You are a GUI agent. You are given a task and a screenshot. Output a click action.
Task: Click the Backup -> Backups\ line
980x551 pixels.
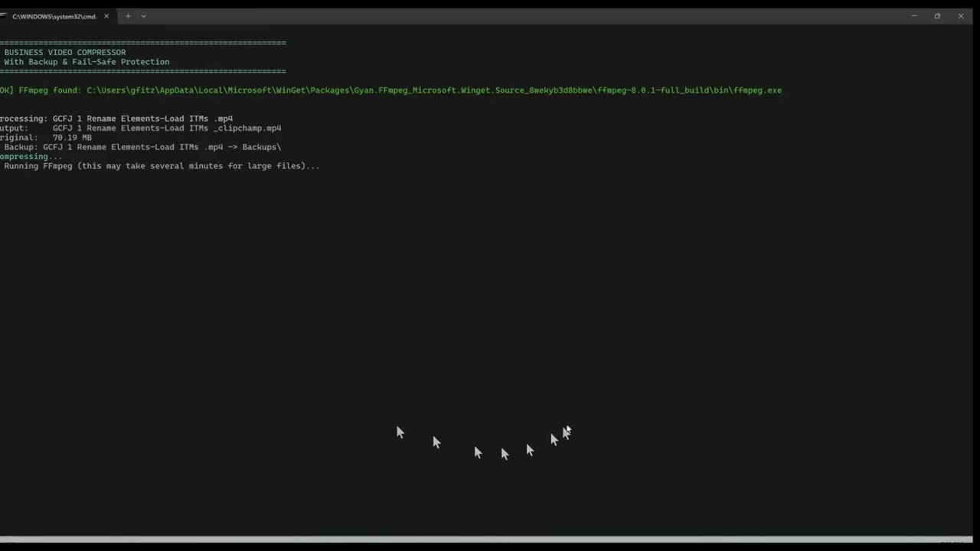coord(142,147)
